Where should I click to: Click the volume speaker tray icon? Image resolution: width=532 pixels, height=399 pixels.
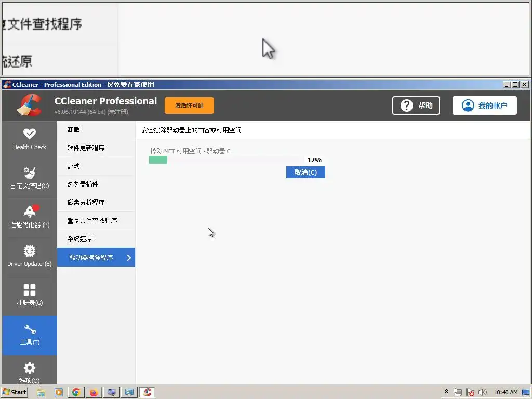click(483, 393)
